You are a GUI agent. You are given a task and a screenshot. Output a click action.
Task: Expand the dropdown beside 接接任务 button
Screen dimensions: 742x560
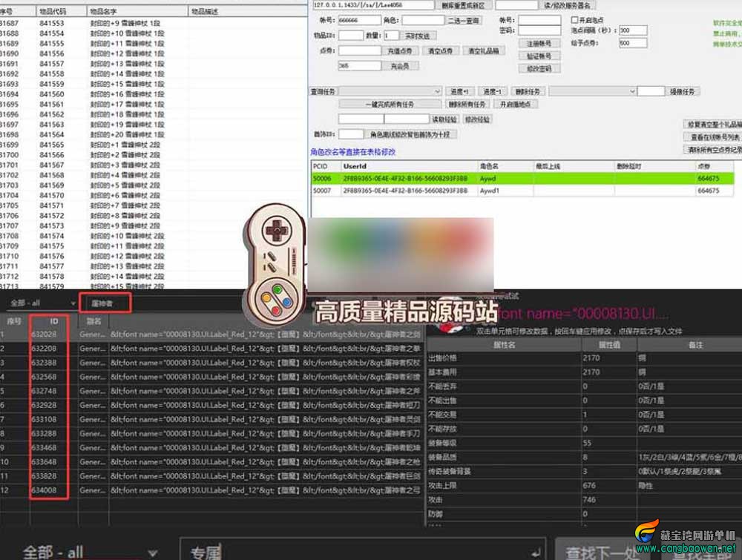592,91
